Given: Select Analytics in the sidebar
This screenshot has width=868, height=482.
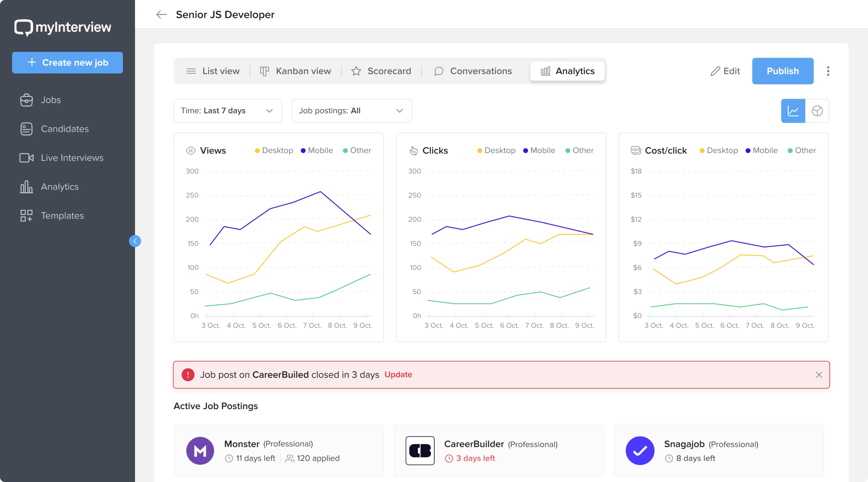Looking at the screenshot, I should [60, 187].
